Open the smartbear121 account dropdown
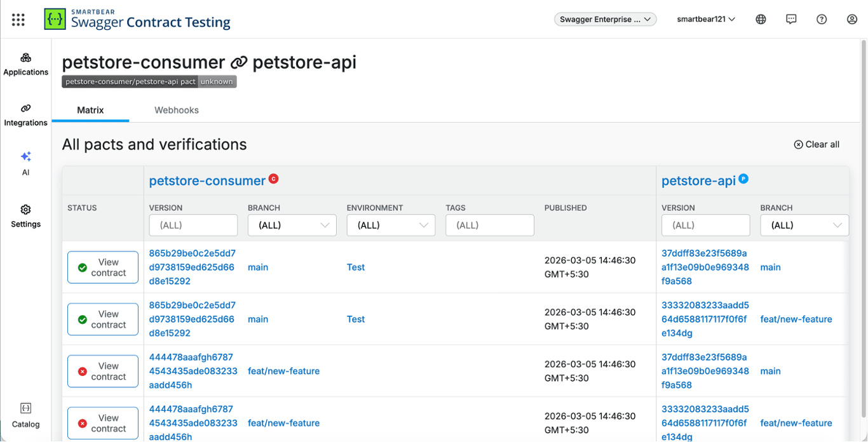This screenshot has height=442, width=868. (x=706, y=20)
